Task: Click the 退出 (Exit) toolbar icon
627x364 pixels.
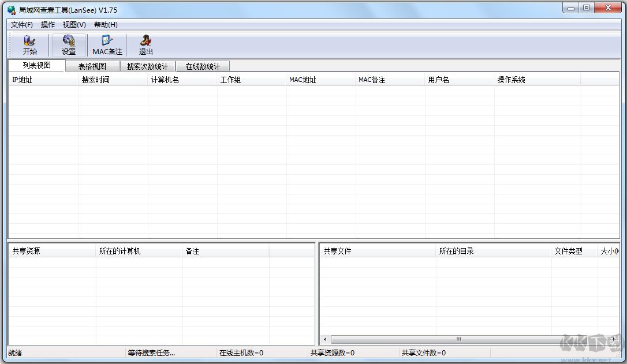Action: tap(145, 45)
